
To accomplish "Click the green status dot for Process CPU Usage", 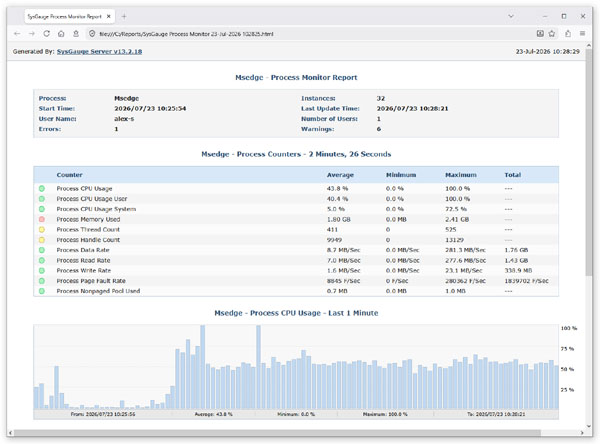I will click(42, 189).
